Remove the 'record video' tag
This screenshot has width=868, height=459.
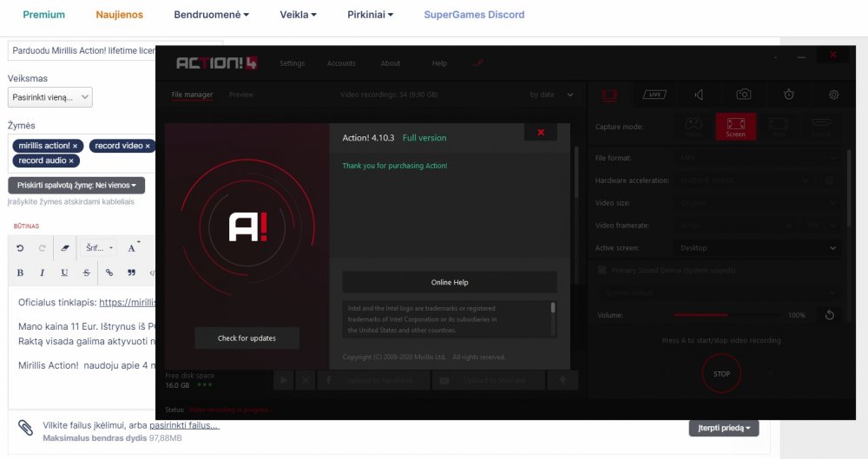point(148,146)
